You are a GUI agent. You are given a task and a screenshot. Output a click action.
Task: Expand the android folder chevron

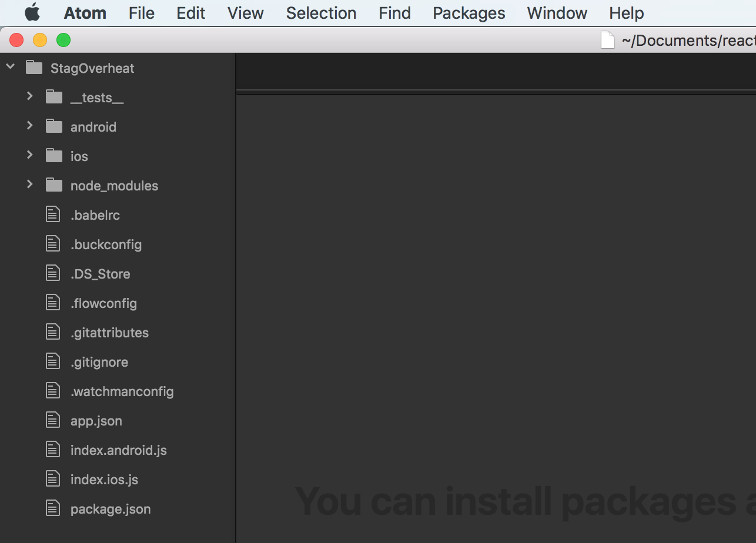pos(30,125)
